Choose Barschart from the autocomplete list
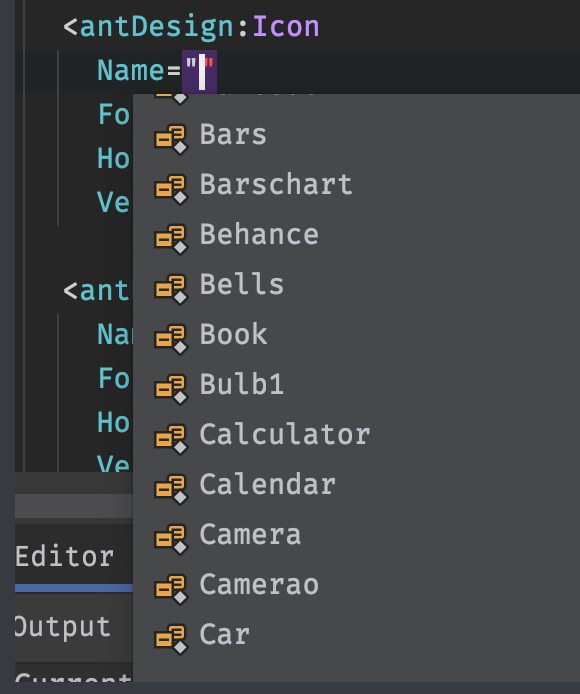 click(356, 185)
